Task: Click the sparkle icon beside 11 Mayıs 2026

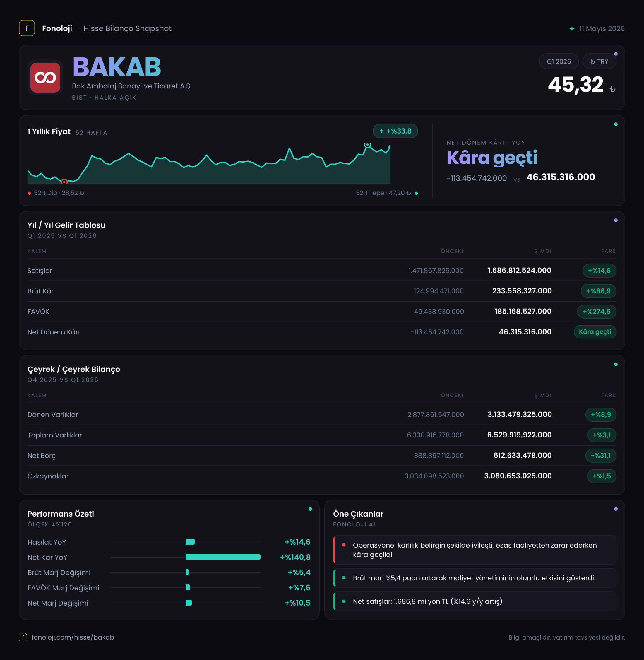Action: pyautogui.click(x=572, y=29)
